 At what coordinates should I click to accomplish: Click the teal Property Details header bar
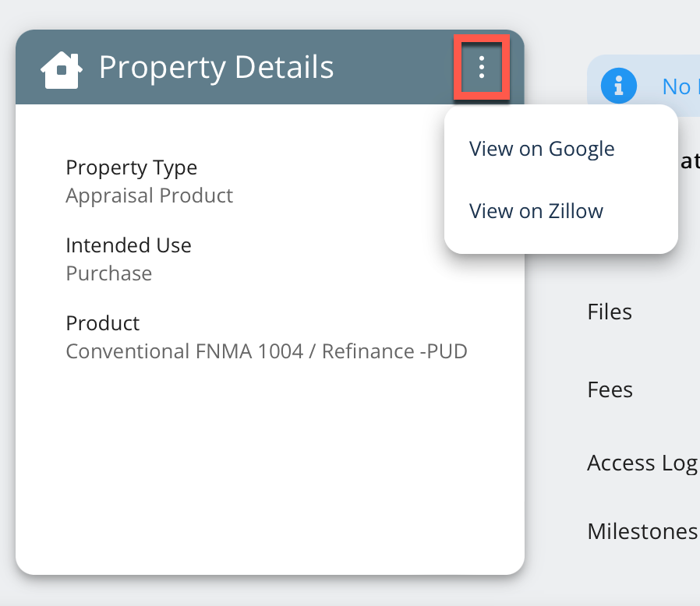(390, 68)
